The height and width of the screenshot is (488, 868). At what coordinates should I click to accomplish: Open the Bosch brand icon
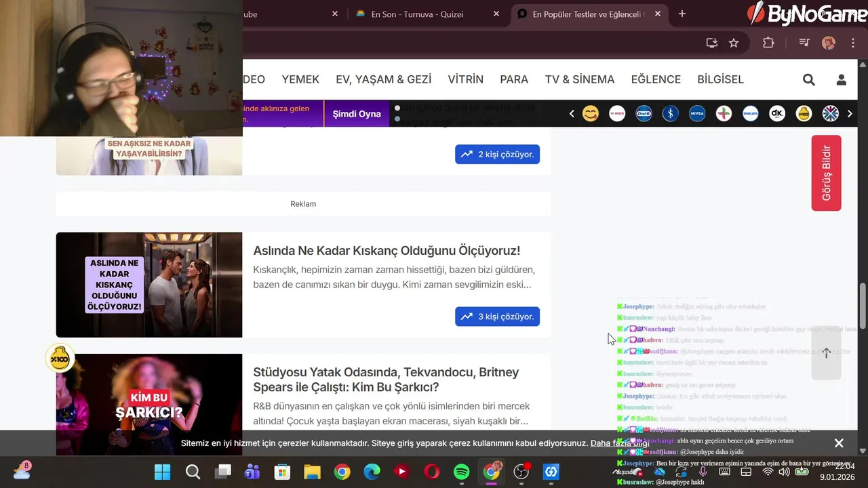point(617,114)
